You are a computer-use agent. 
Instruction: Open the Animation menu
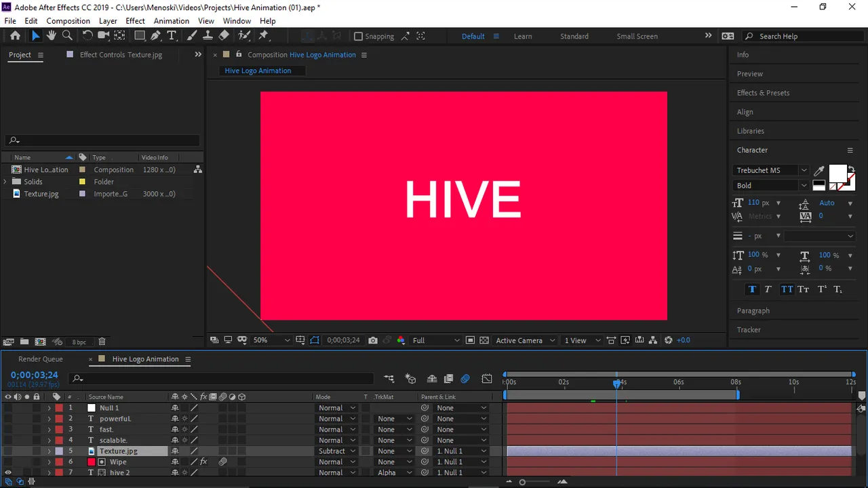click(172, 21)
